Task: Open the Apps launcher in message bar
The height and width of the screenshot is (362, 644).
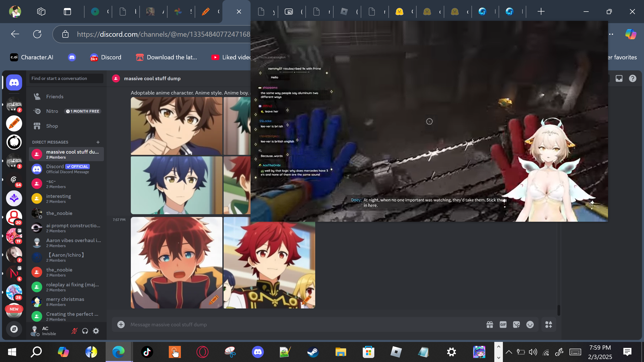Action: pyautogui.click(x=549, y=325)
